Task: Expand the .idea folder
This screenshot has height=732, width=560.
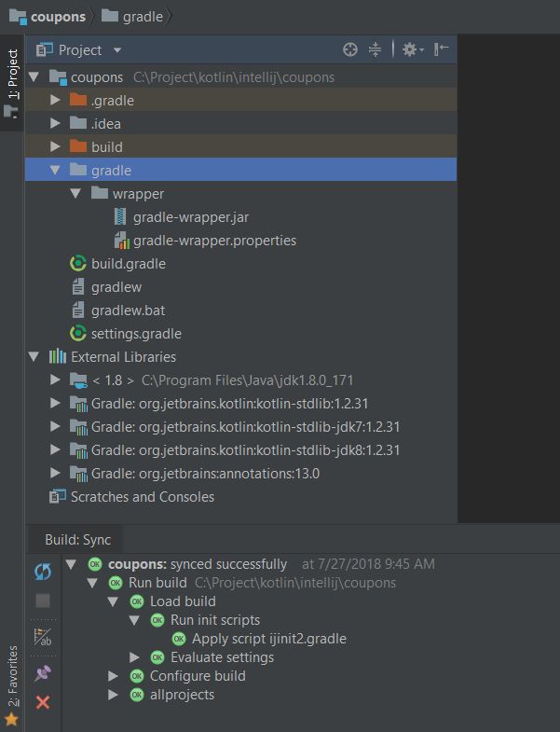Action: (x=55, y=123)
